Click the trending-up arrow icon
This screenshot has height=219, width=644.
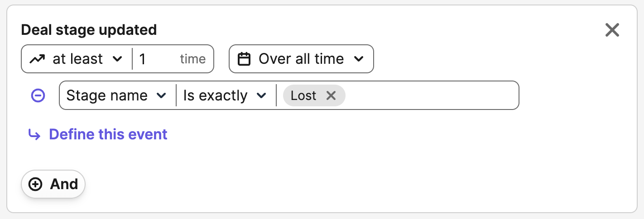click(x=37, y=59)
